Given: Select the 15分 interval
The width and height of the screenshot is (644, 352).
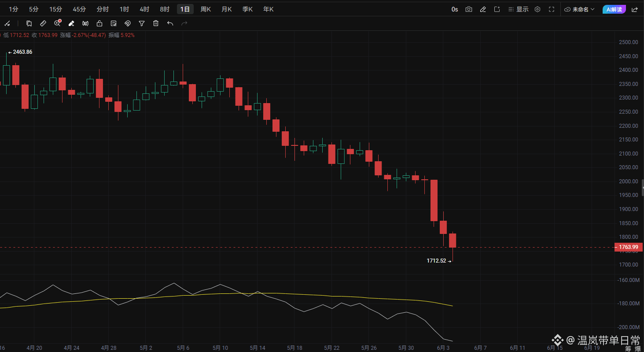Looking at the screenshot, I should click(56, 9).
